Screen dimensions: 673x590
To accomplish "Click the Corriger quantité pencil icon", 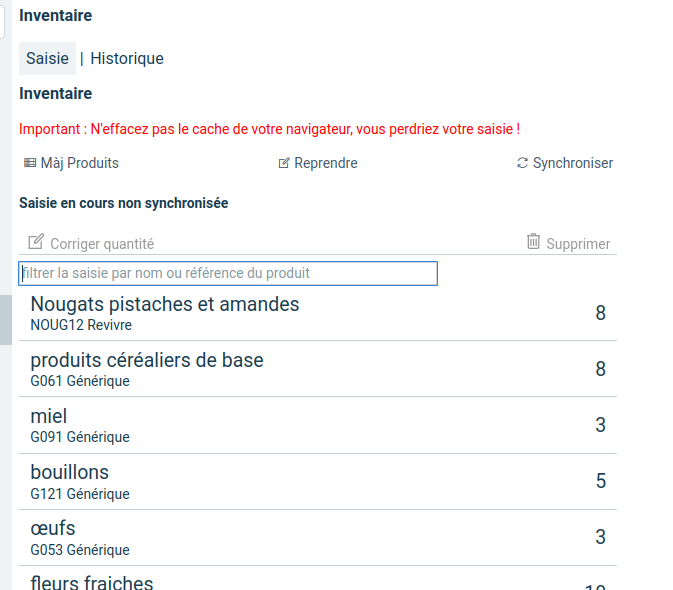I will (x=36, y=242).
